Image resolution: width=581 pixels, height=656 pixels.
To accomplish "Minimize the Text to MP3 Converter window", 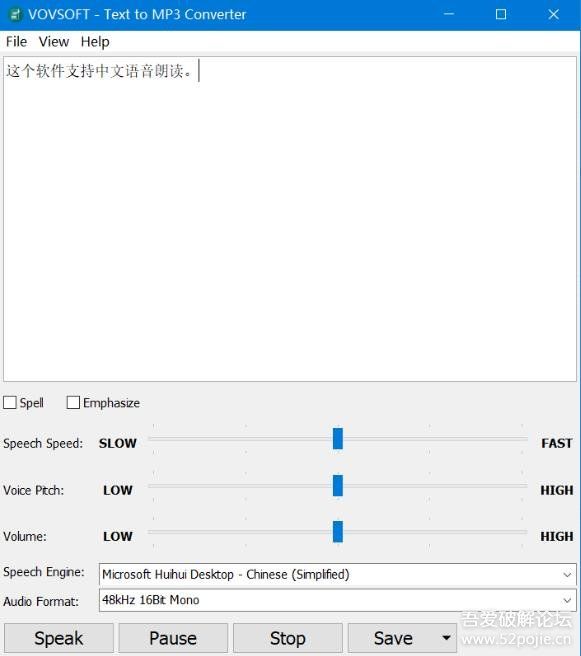I will (x=449, y=14).
